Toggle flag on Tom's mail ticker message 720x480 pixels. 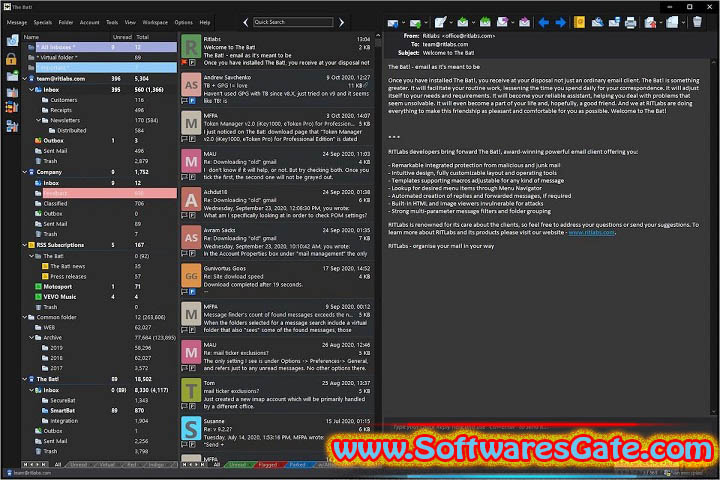(184, 406)
